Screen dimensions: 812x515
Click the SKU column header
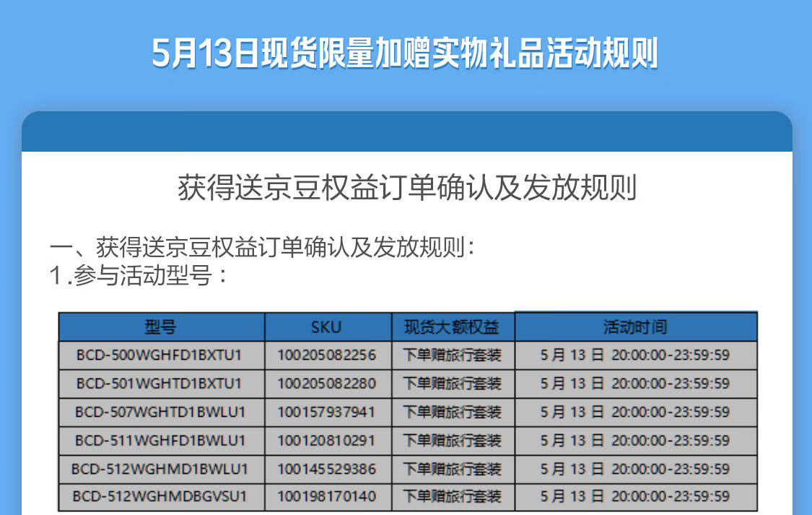pos(328,327)
